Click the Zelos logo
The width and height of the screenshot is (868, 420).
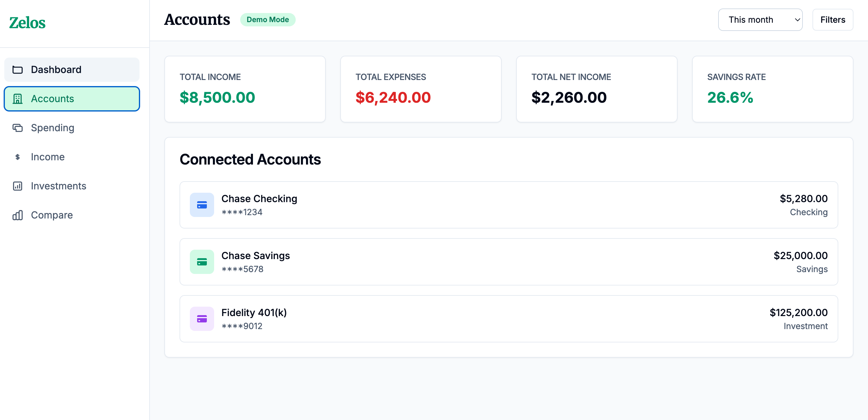(x=27, y=23)
